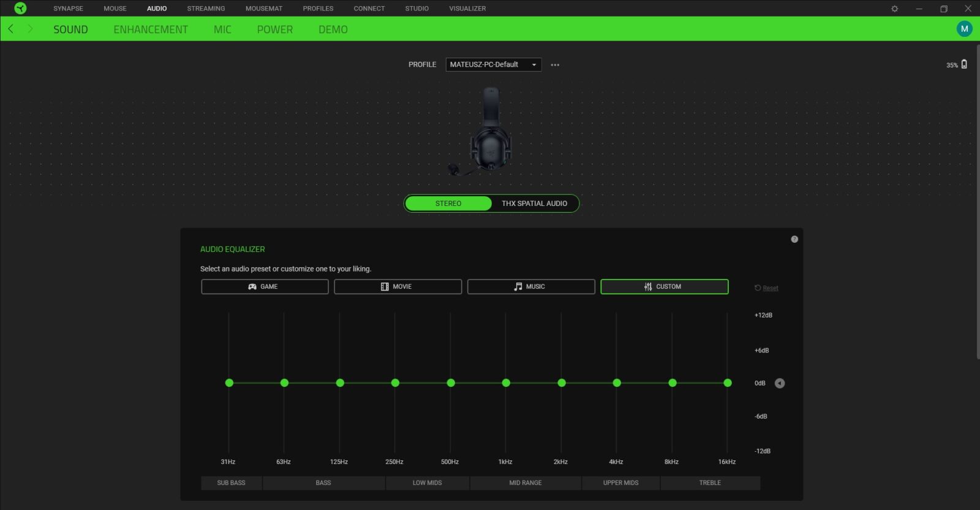Click the forward navigation arrow
Image resolution: width=980 pixels, height=510 pixels.
tap(30, 29)
